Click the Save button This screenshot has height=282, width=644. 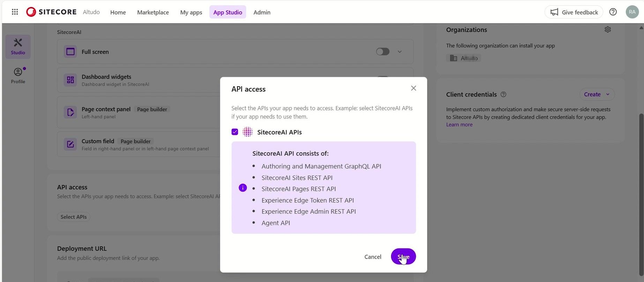[403, 257]
